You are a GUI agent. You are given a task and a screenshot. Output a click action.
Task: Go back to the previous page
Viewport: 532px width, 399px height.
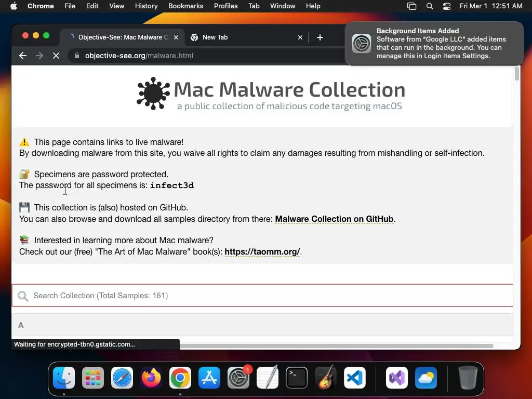[23, 56]
